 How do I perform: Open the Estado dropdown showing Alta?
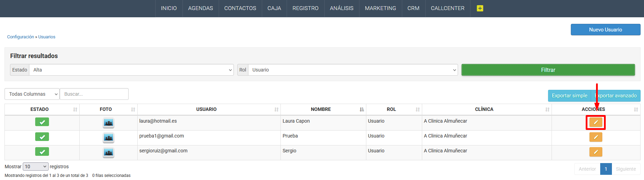click(131, 70)
